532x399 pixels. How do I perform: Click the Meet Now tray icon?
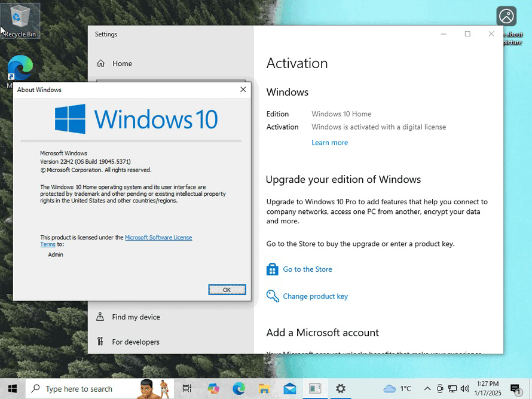coord(440,389)
